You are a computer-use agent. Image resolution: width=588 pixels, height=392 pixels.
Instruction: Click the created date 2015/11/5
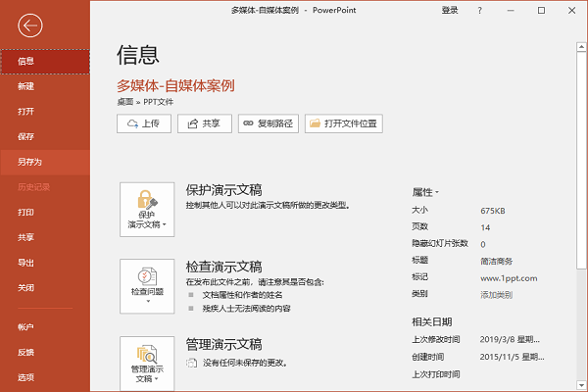[512, 357]
